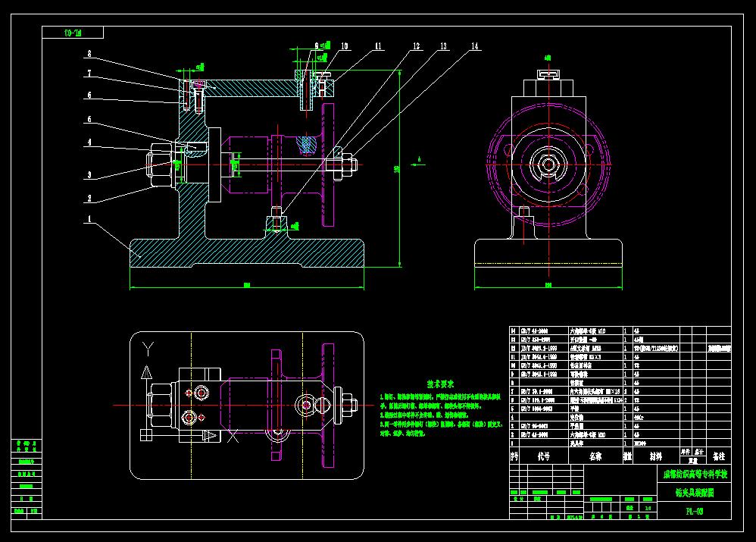Click the 备注 column header
This screenshot has height=542, width=756.
click(x=719, y=456)
